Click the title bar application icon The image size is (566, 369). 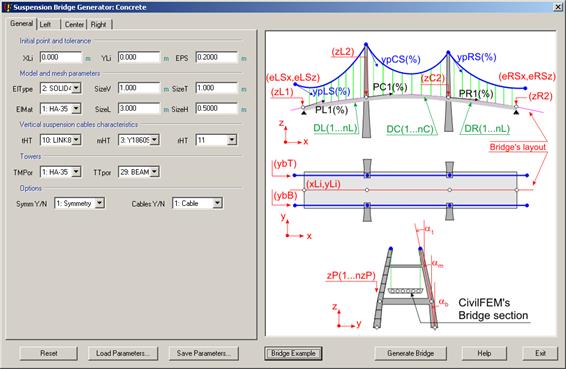tap(8, 7)
